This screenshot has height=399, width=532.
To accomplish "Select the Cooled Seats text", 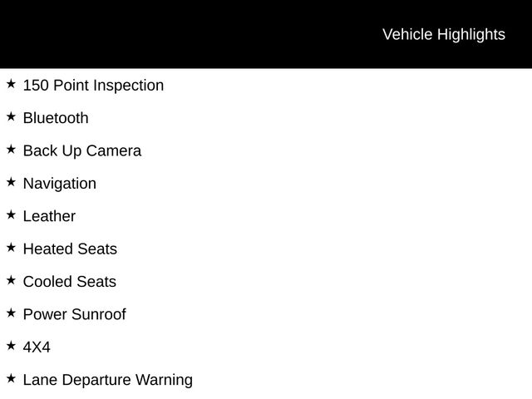I will point(70,281).
